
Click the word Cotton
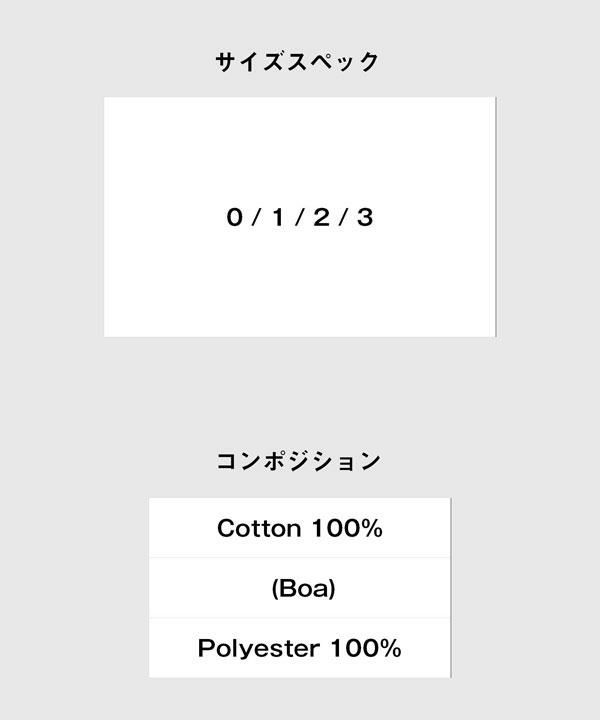click(x=258, y=528)
